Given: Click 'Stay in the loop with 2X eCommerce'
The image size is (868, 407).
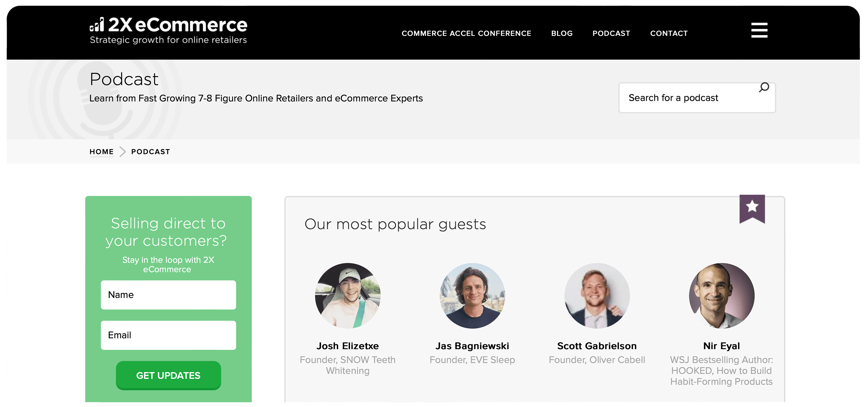Looking at the screenshot, I should pyautogui.click(x=168, y=265).
